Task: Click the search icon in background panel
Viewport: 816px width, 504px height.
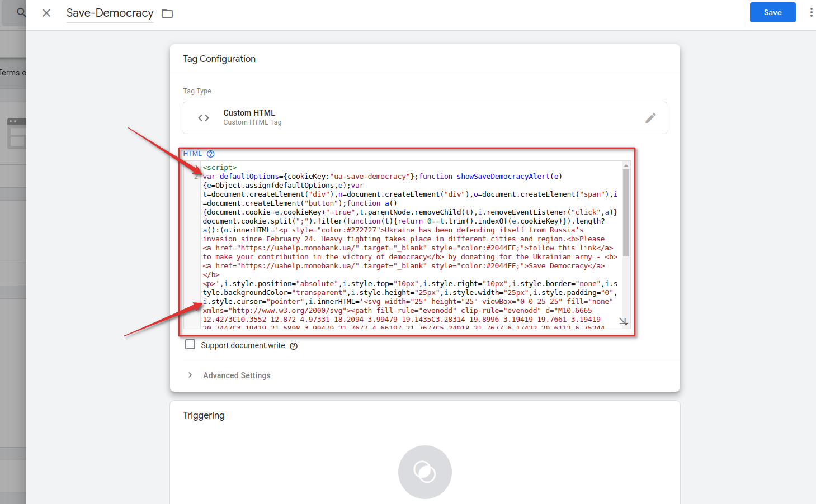Action: pos(21,12)
